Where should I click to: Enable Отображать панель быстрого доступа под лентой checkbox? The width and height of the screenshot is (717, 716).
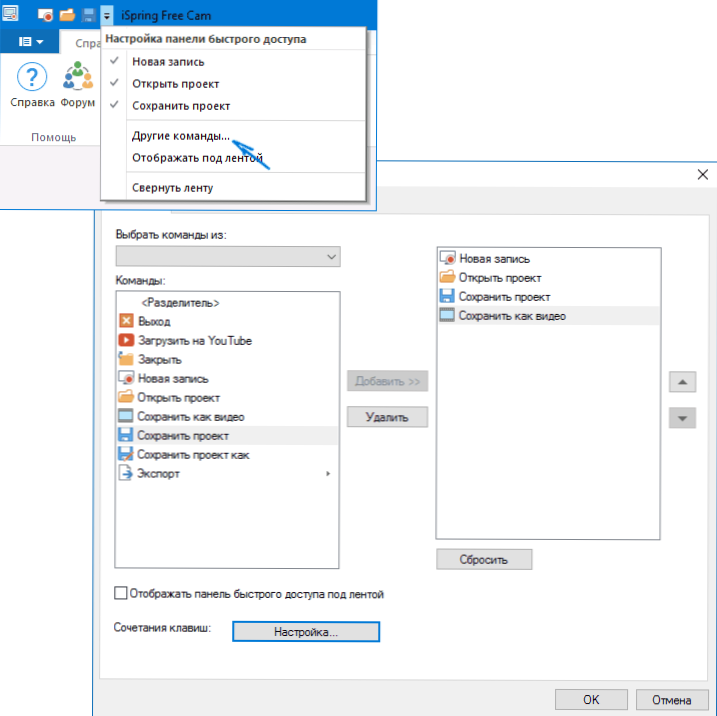tap(121, 593)
